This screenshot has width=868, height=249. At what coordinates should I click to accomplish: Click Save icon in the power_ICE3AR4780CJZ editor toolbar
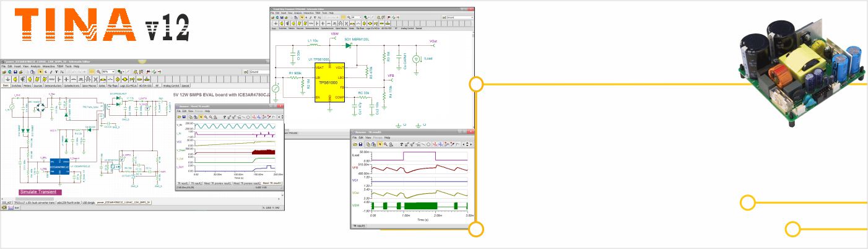click(x=15, y=72)
